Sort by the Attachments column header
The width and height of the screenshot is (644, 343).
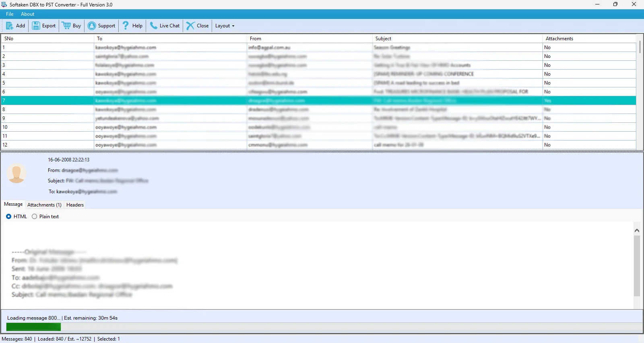[590, 39]
